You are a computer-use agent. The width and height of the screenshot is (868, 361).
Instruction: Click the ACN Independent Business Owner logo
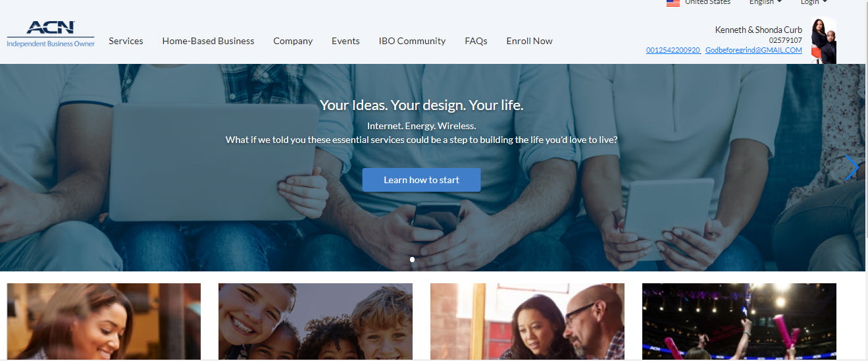[x=51, y=34]
